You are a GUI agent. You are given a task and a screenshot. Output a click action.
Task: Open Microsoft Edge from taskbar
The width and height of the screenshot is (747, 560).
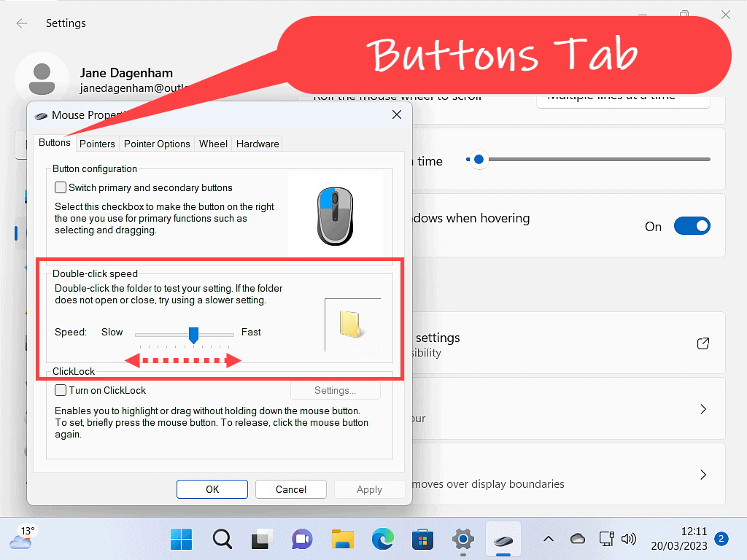click(382, 540)
